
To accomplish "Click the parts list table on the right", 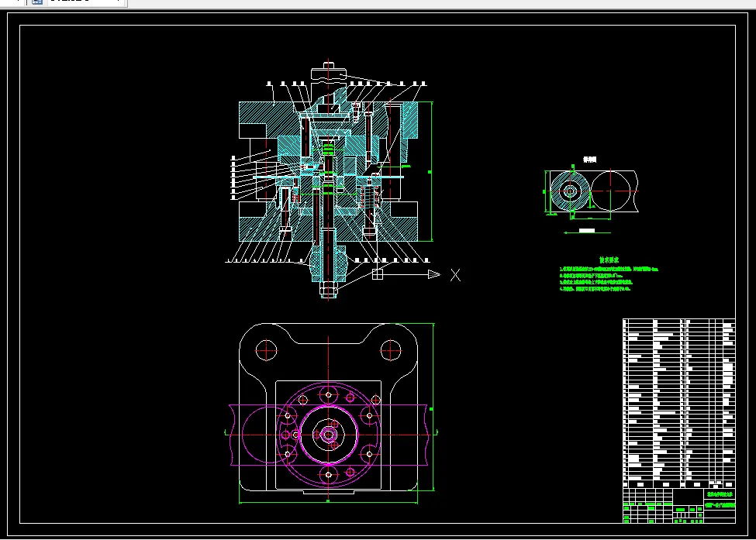I will (x=679, y=403).
